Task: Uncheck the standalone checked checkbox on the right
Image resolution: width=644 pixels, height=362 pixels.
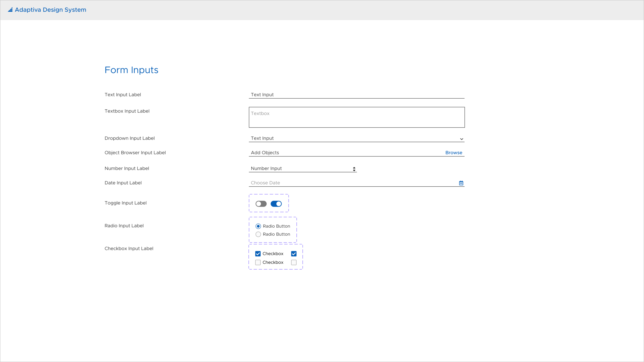Action: [x=294, y=254]
